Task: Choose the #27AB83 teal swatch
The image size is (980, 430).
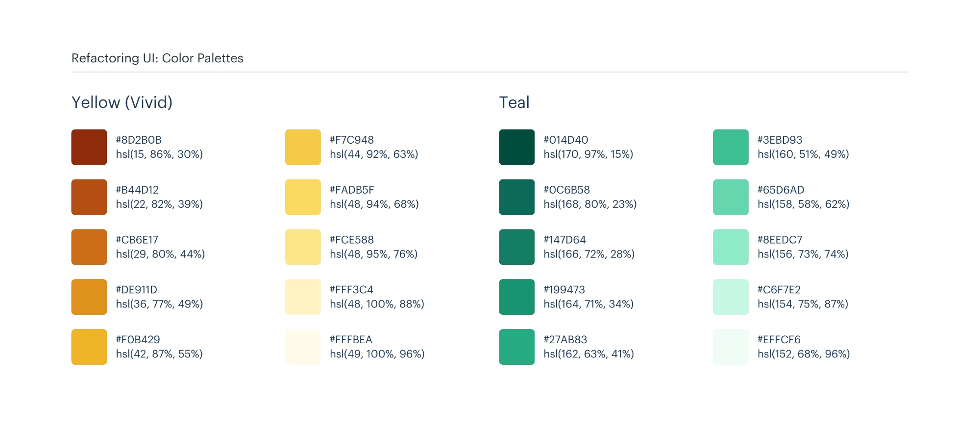Action: tap(516, 347)
